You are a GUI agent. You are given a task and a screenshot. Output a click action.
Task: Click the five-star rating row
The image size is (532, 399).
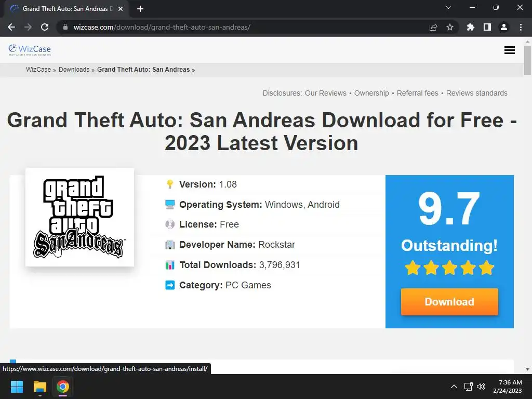[x=449, y=268]
